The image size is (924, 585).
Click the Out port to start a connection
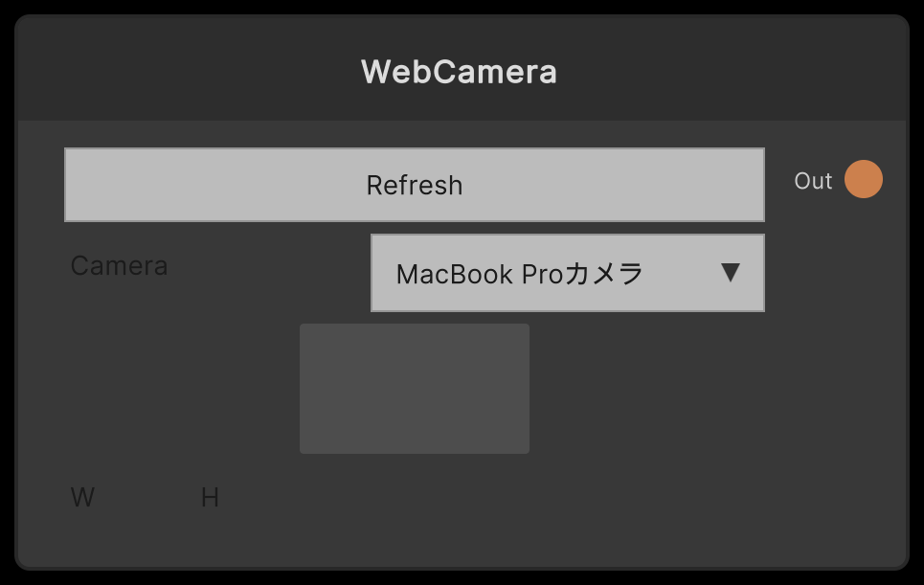[x=864, y=179]
